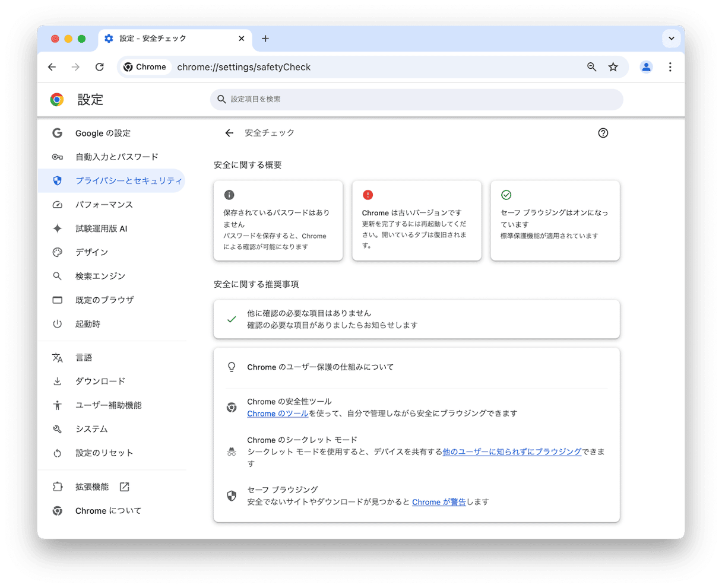
Task: Click the 安全に関する推奨事項 heading
Action: [x=256, y=284]
